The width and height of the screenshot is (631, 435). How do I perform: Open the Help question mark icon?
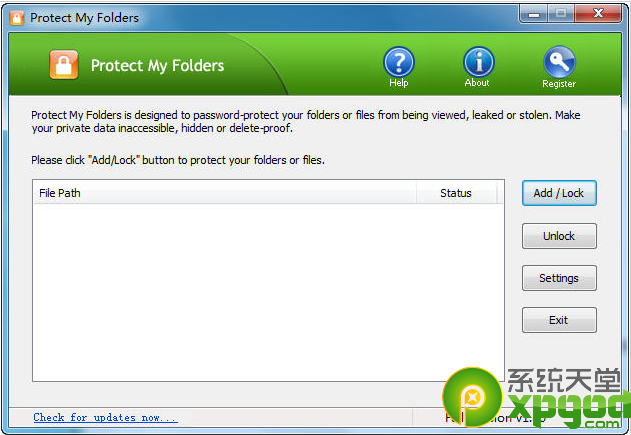click(398, 62)
